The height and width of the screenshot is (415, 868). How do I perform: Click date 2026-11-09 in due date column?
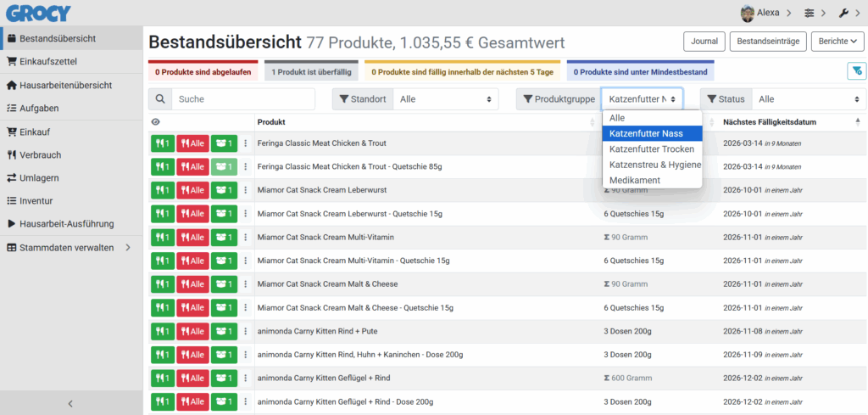pyautogui.click(x=743, y=355)
